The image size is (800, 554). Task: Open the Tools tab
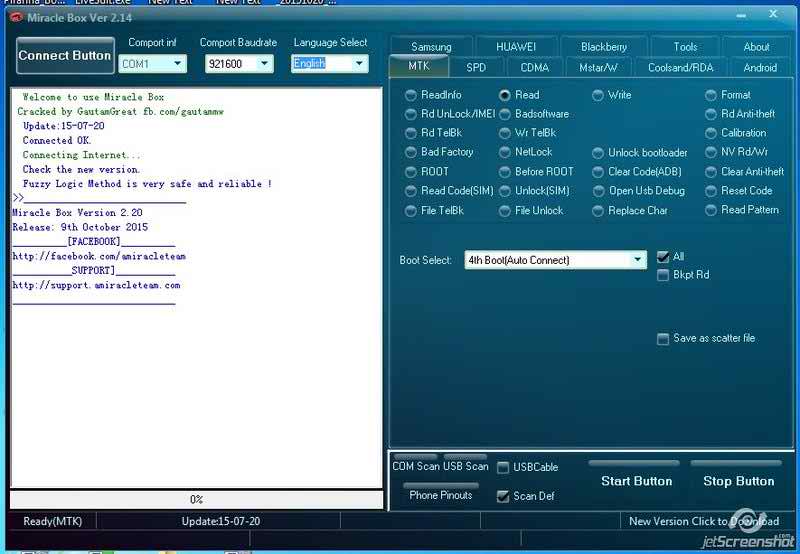tap(685, 47)
